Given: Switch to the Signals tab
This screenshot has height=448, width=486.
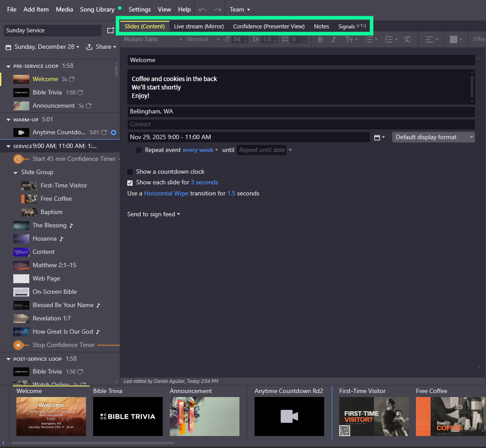Looking at the screenshot, I should pos(352,27).
